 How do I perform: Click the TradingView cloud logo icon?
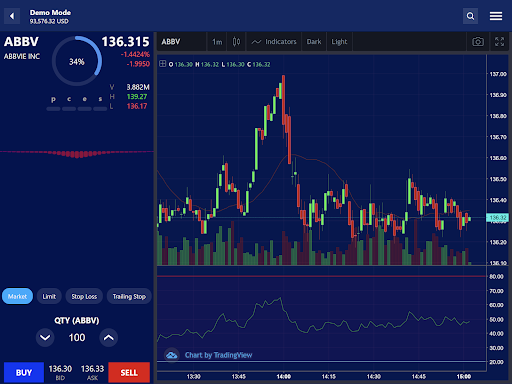171,355
